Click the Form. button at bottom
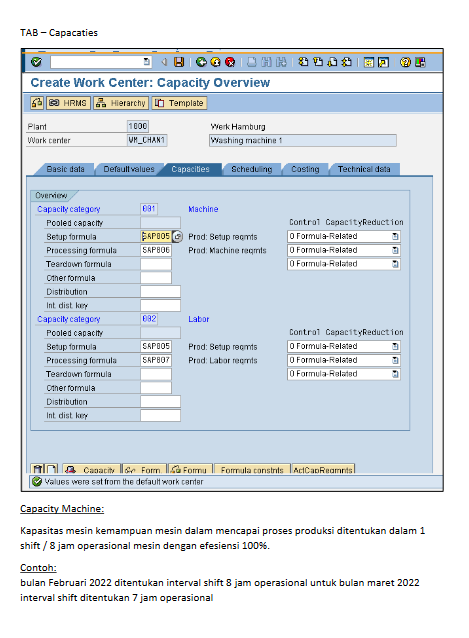Viewport: 469px width, 638px height. [144, 469]
